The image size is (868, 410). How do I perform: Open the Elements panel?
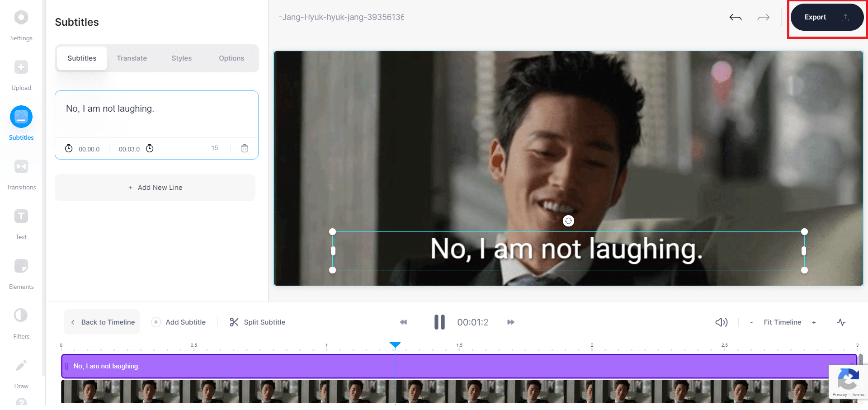click(x=21, y=266)
